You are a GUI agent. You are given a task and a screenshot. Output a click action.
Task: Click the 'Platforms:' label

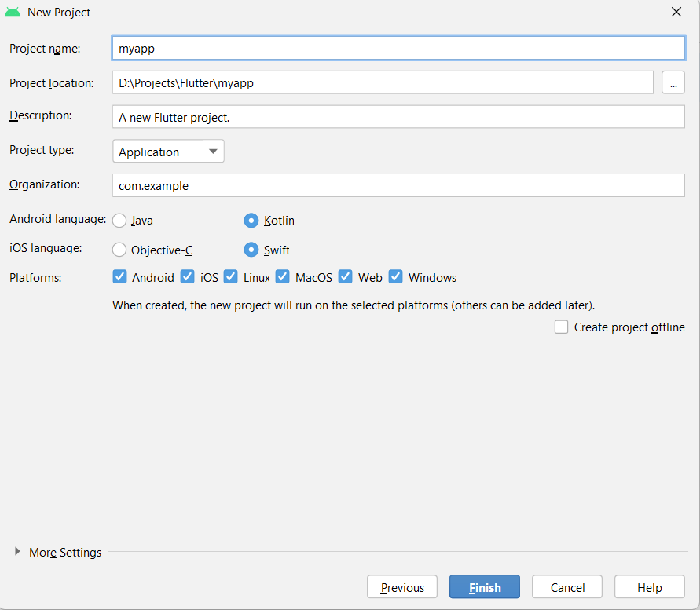coord(35,278)
